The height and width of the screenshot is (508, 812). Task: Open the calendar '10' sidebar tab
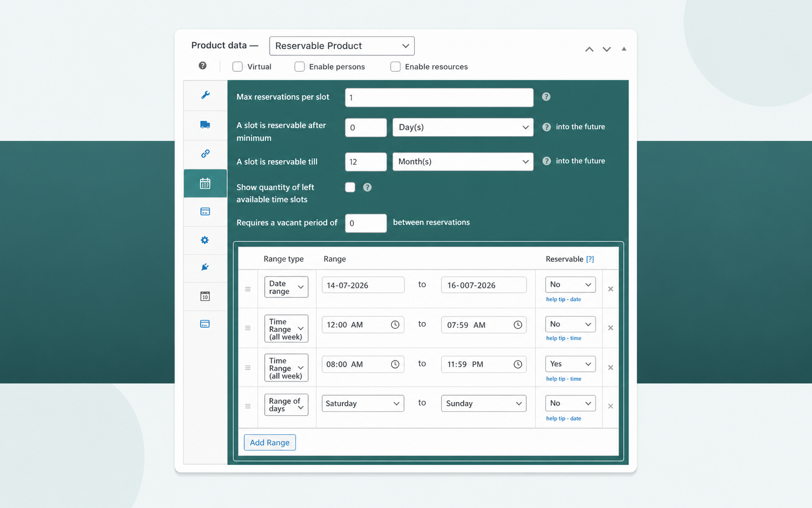point(205,296)
